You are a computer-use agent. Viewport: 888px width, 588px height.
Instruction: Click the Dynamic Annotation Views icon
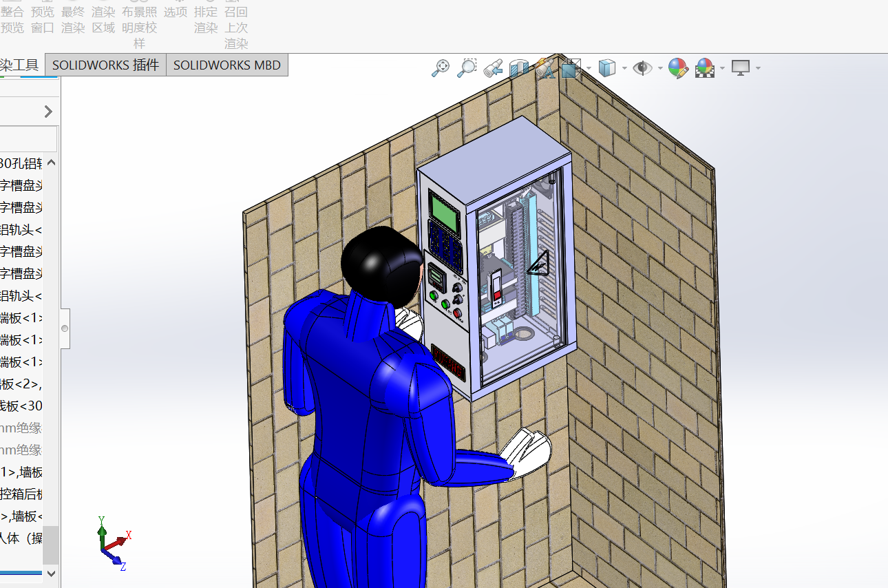(545, 67)
